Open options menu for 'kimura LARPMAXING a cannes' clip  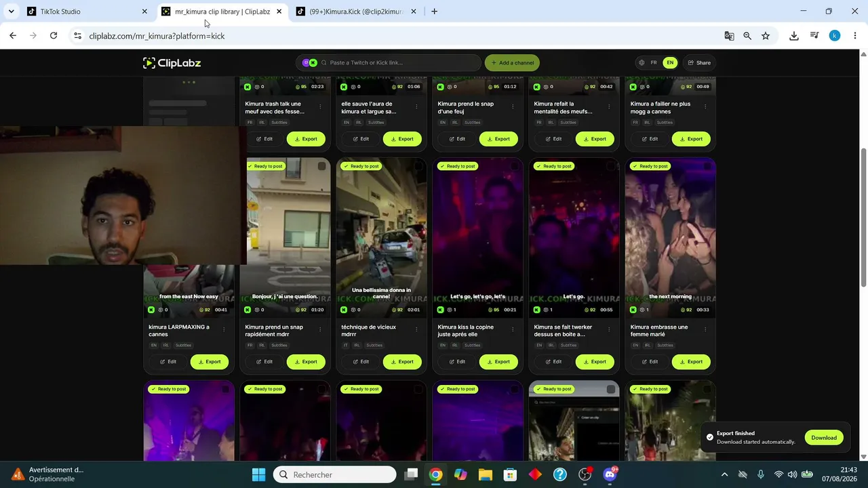click(224, 329)
